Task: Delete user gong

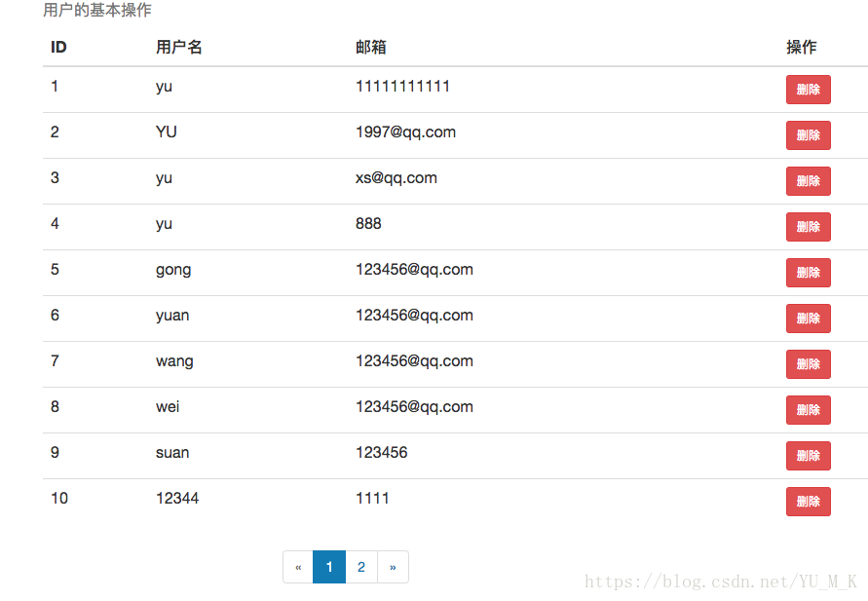Action: pyautogui.click(x=809, y=273)
